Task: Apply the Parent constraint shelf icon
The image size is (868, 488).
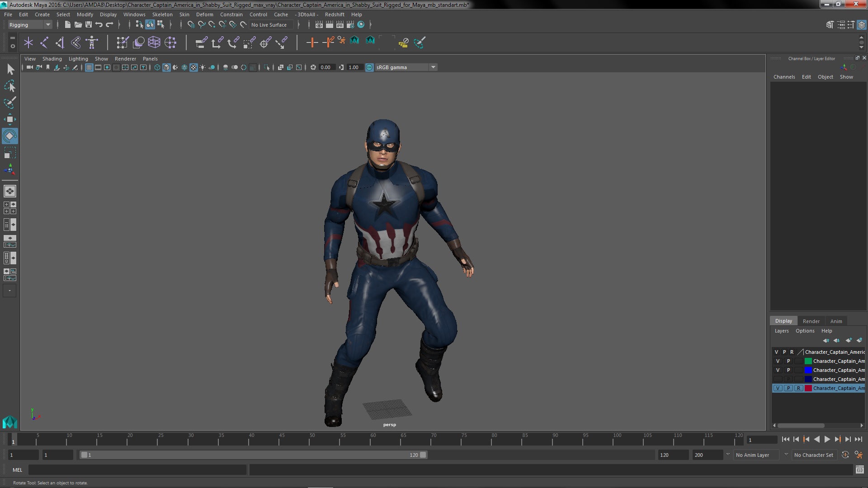Action: click(201, 42)
